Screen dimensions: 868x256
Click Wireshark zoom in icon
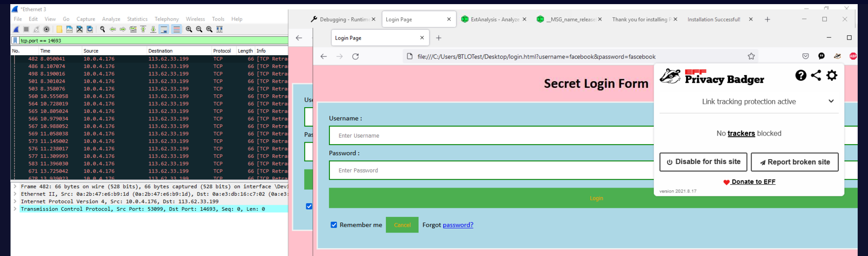tap(189, 29)
